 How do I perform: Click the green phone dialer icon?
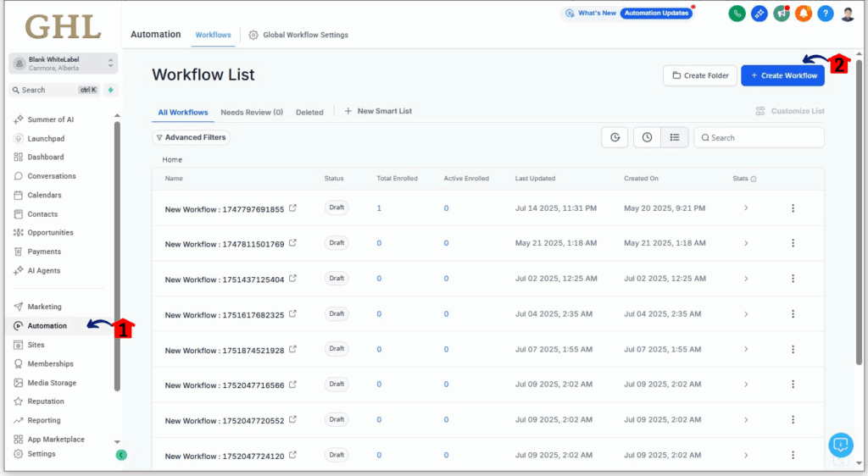coord(737,14)
